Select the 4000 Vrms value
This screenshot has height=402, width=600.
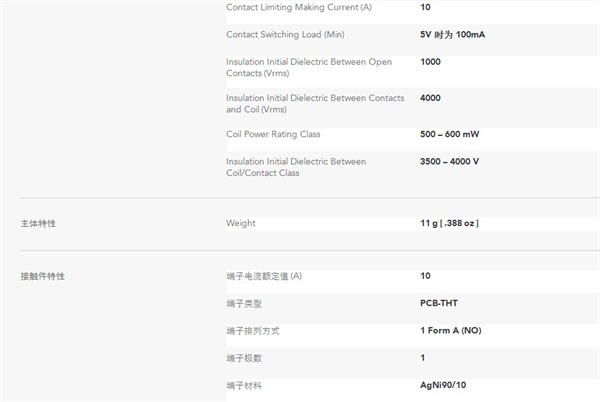click(430, 98)
